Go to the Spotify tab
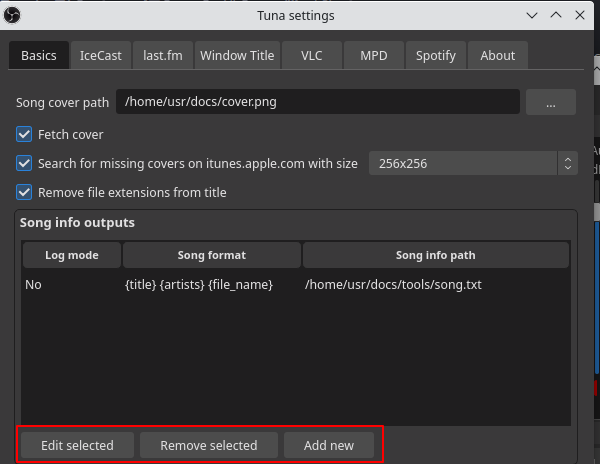 436,55
